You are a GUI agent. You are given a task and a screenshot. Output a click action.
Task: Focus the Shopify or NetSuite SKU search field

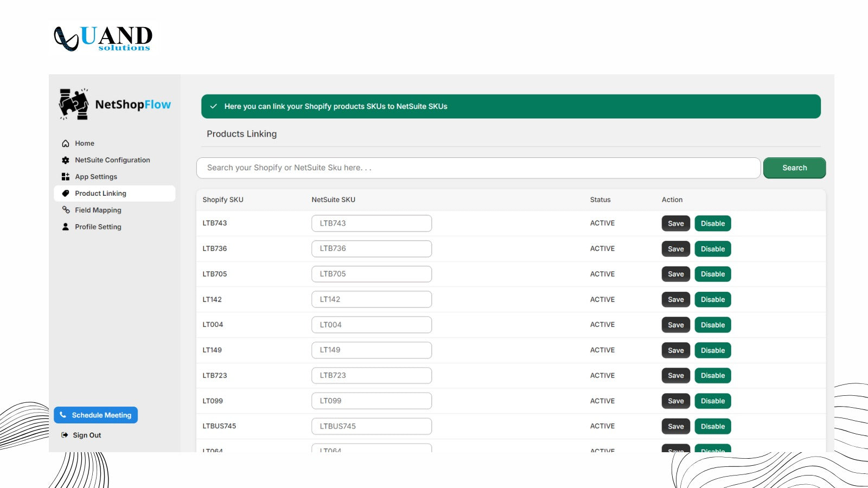click(x=478, y=168)
